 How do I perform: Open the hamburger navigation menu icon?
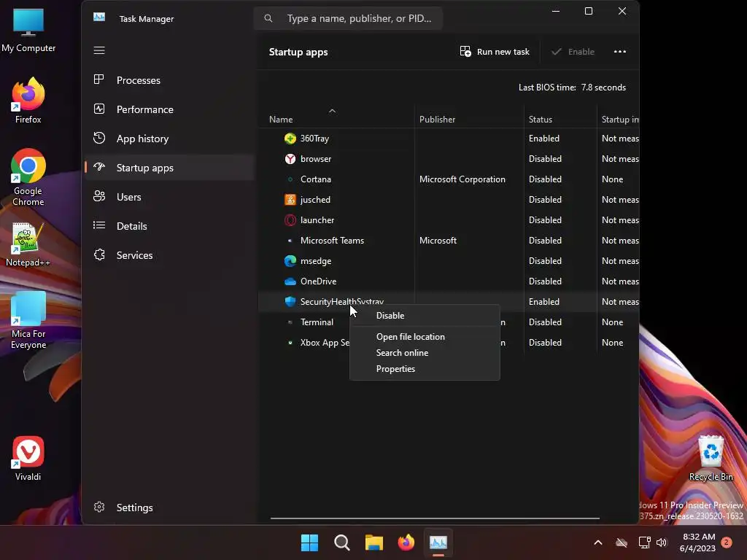(99, 50)
